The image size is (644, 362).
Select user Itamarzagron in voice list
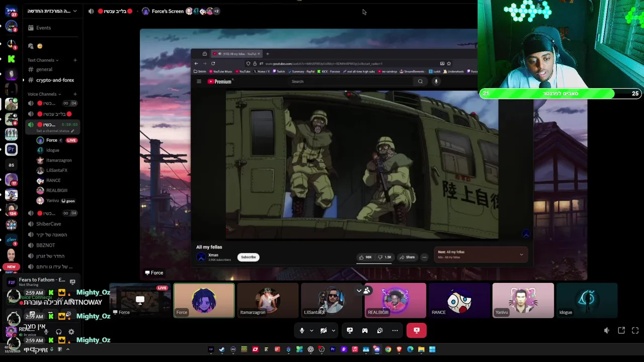pyautogui.click(x=58, y=160)
